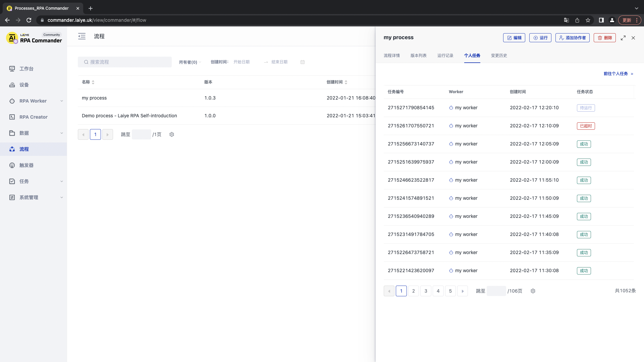This screenshot has height=362, width=644.
Task: Click page 2 pagination button
Action: click(x=413, y=290)
